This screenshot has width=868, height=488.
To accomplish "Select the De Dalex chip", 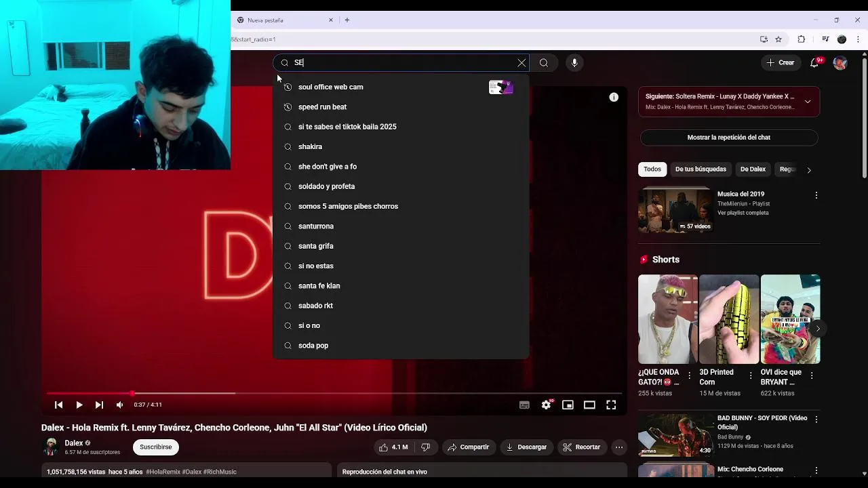I will (753, 169).
